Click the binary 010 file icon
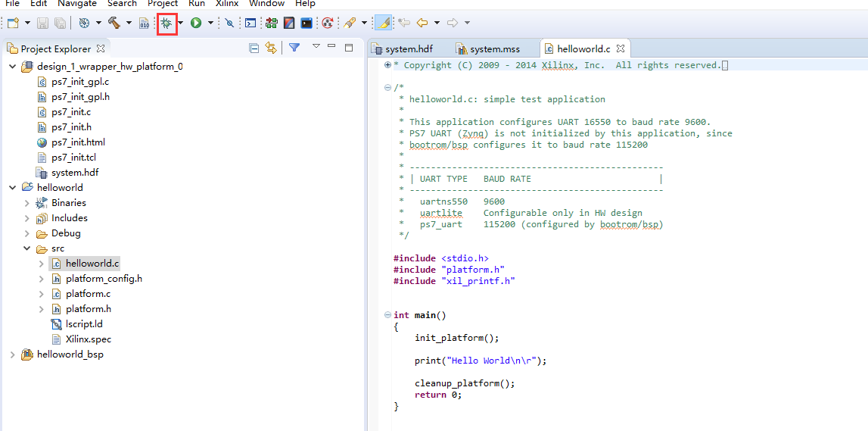868x431 pixels. 143,23
